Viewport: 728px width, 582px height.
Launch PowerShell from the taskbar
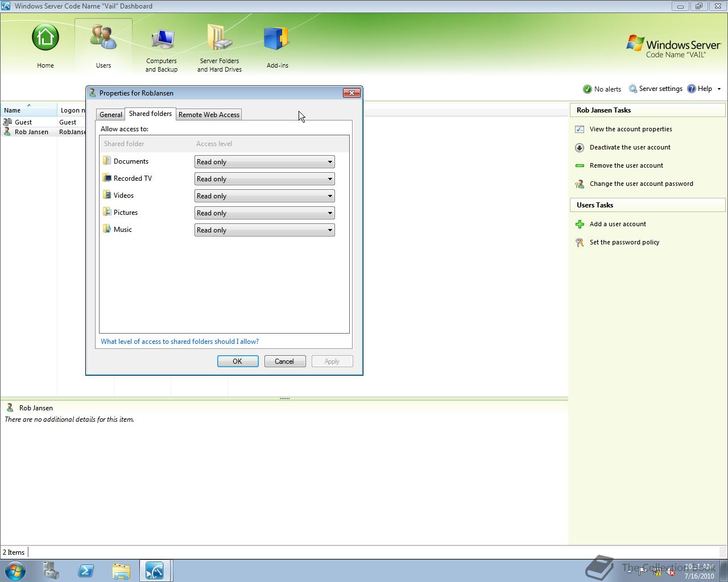(x=86, y=571)
